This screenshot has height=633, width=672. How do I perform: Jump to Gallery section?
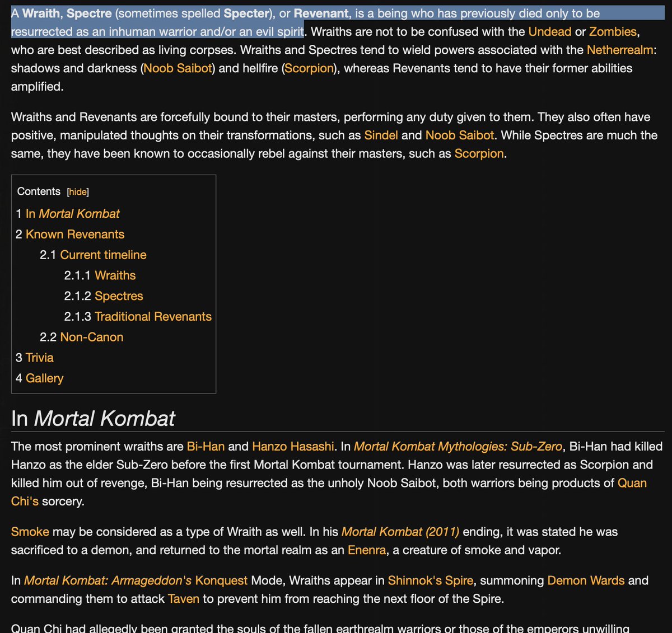tap(44, 378)
